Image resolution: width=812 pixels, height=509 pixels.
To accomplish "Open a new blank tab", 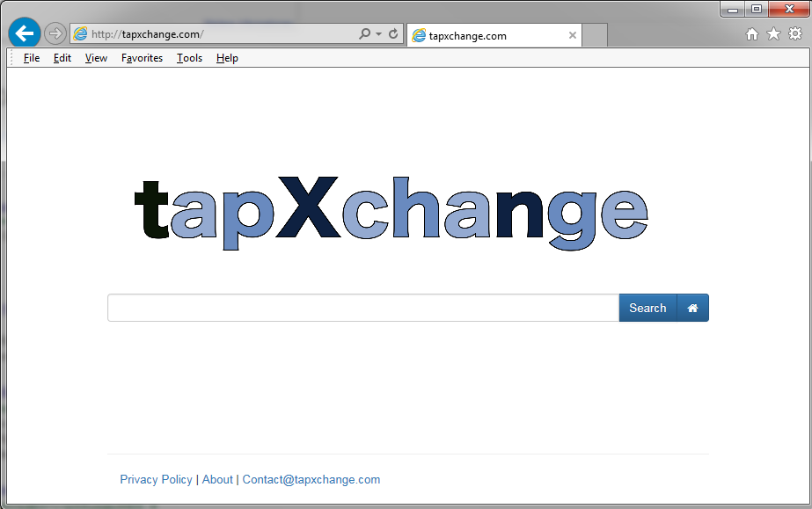I will 595,35.
